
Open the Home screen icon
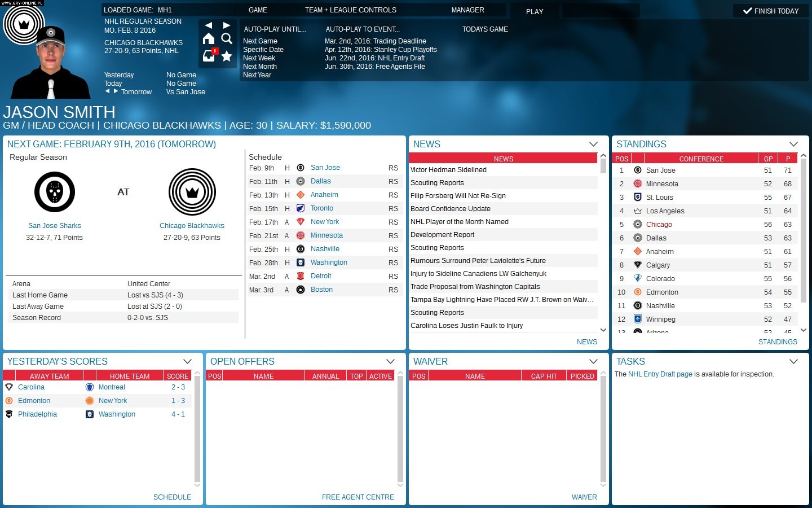tap(209, 40)
